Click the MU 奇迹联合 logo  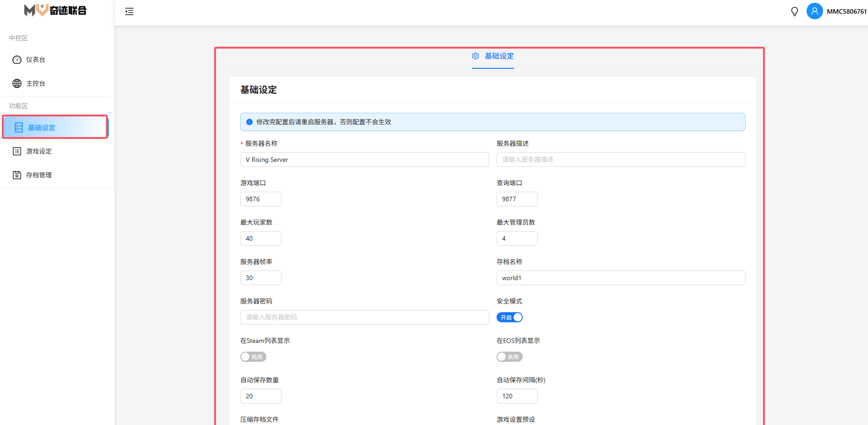(55, 10)
